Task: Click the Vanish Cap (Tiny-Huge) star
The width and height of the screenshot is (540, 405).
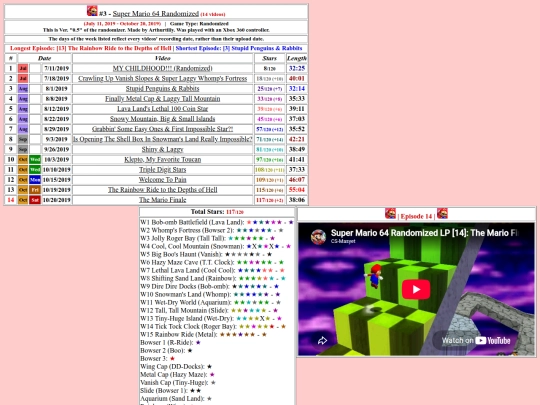Action: pos(213,383)
